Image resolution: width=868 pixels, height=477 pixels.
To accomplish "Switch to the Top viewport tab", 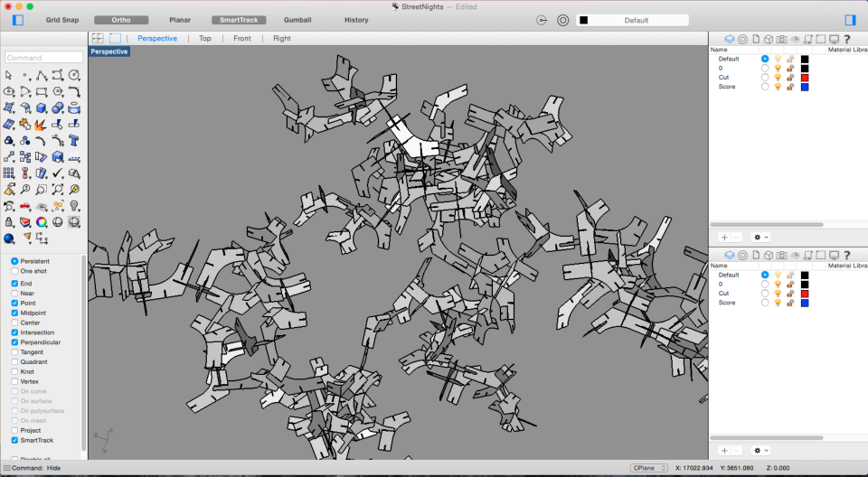I will [x=205, y=39].
